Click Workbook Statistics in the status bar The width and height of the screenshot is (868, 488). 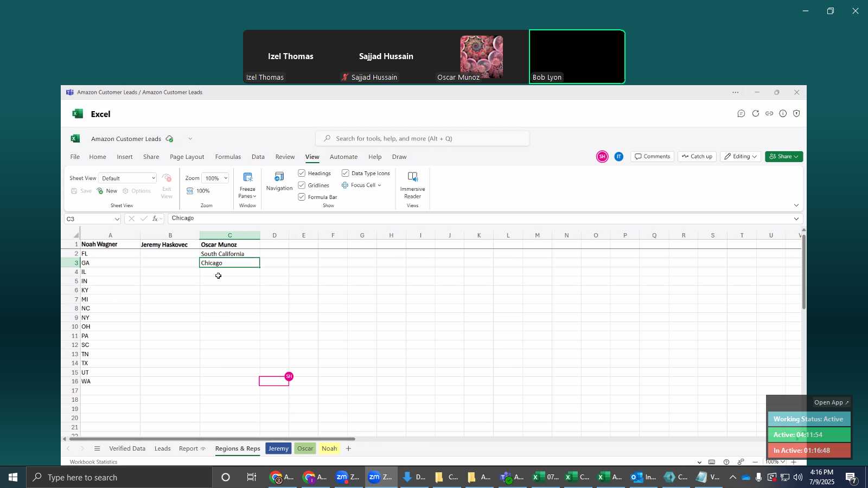pyautogui.click(x=94, y=462)
